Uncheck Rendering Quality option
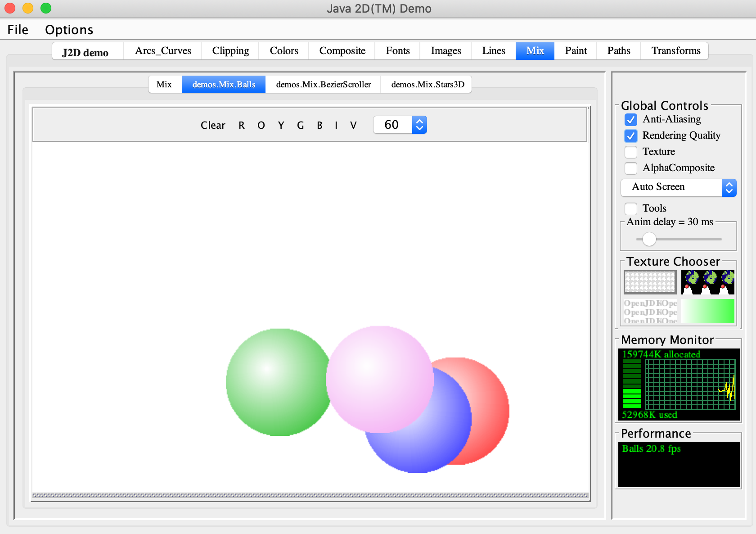Screen dimensions: 756x534 (x=631, y=136)
